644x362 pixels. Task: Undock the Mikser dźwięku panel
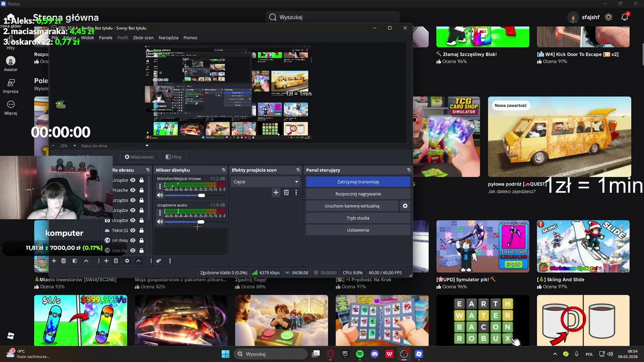pos(223,170)
